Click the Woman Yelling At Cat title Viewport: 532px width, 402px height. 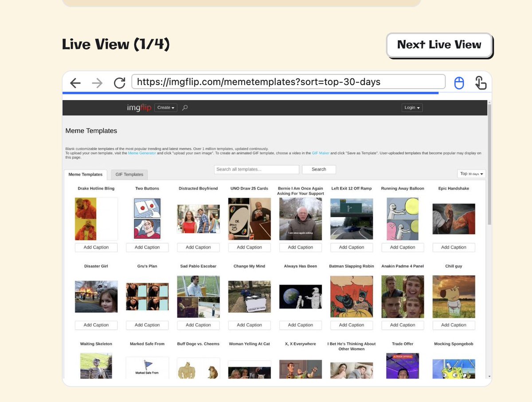249,344
